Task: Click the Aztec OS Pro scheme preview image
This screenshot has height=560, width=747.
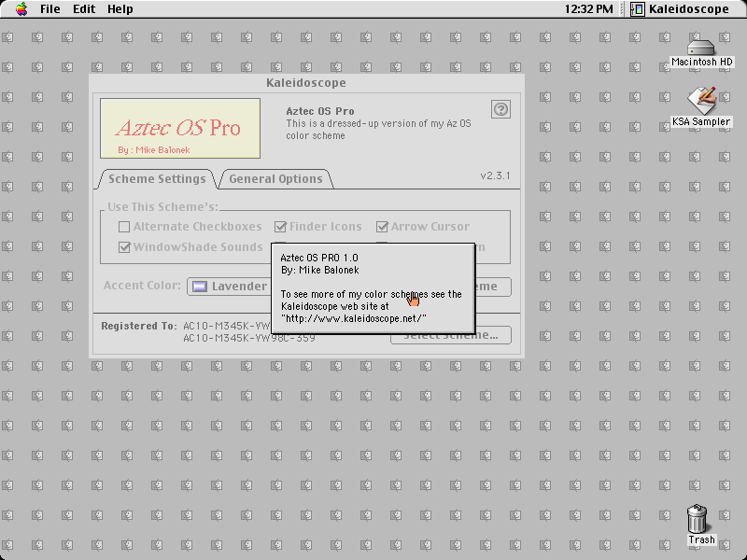Action: pos(180,128)
